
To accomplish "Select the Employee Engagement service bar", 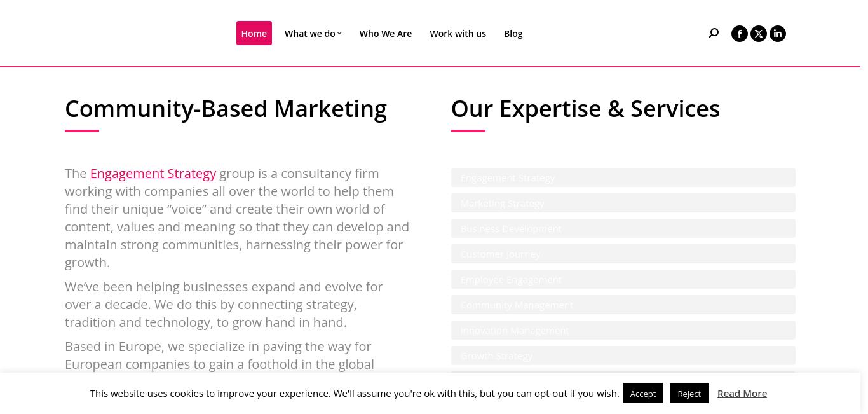I will point(623,279).
